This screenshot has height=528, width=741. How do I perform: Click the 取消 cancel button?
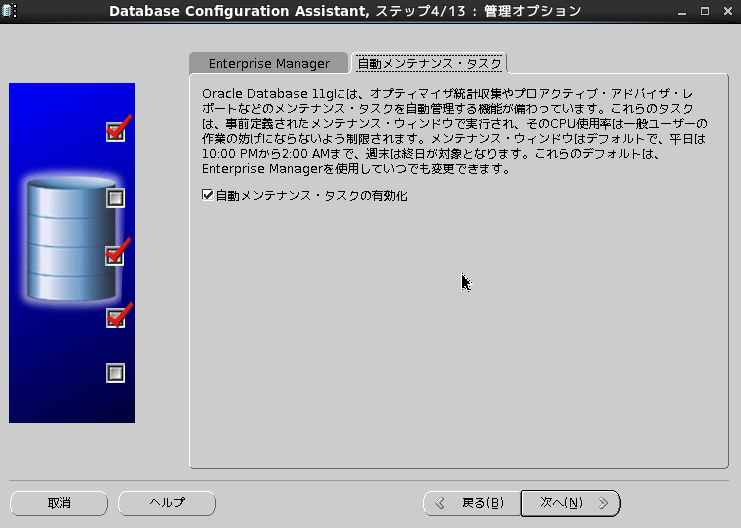(x=59, y=503)
